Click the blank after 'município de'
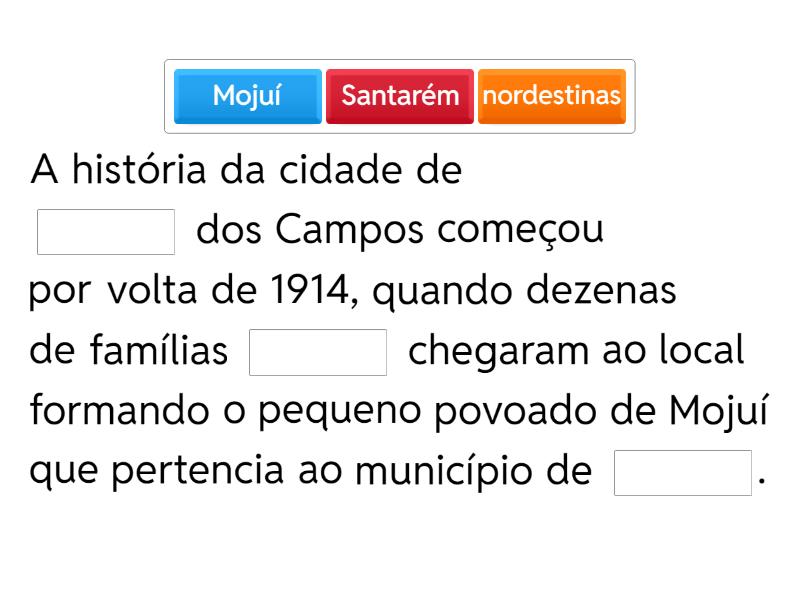The height and width of the screenshot is (600, 800). (683, 472)
